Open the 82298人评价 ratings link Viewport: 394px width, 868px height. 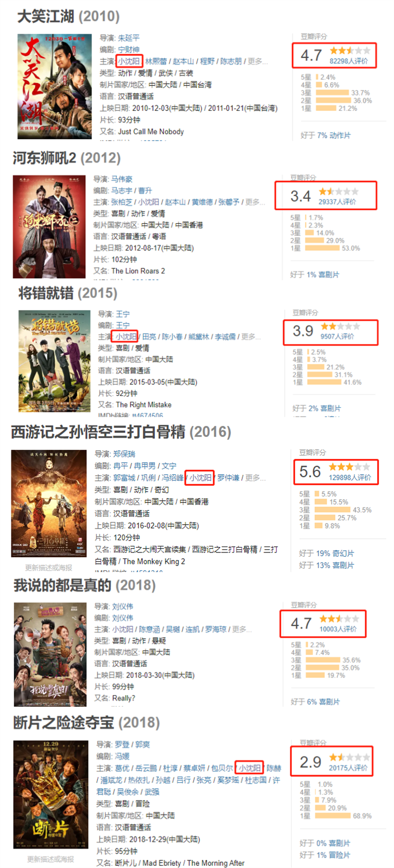348,61
